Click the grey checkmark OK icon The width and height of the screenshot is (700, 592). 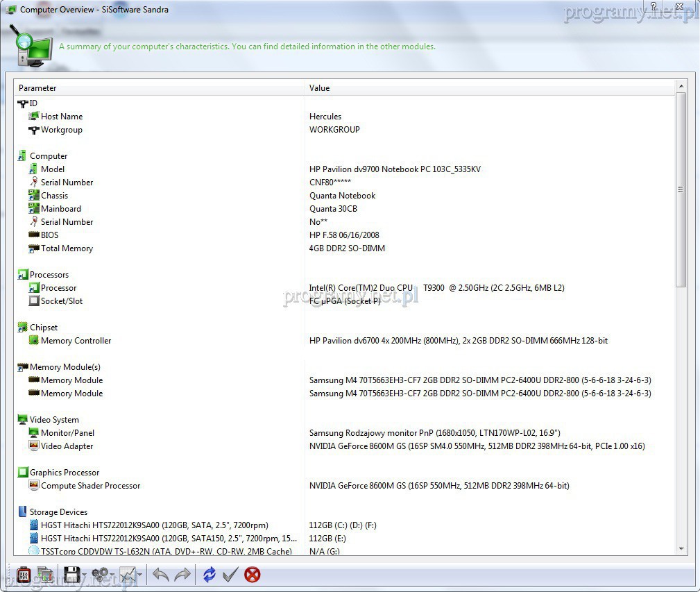[x=230, y=575]
